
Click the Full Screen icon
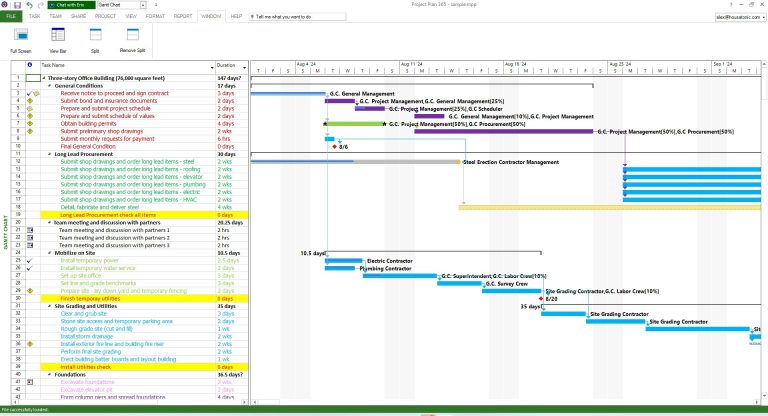21,35
